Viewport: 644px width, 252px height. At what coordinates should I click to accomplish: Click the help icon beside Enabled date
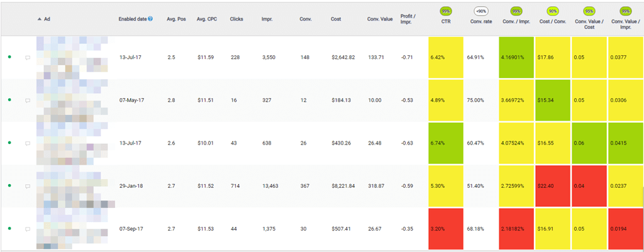pos(150,19)
